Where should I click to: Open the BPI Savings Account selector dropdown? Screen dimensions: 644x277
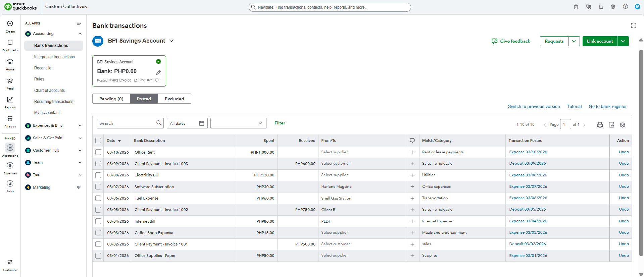point(171,41)
